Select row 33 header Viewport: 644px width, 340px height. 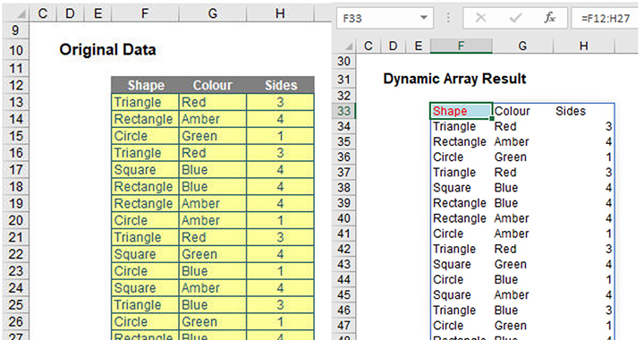tap(343, 111)
